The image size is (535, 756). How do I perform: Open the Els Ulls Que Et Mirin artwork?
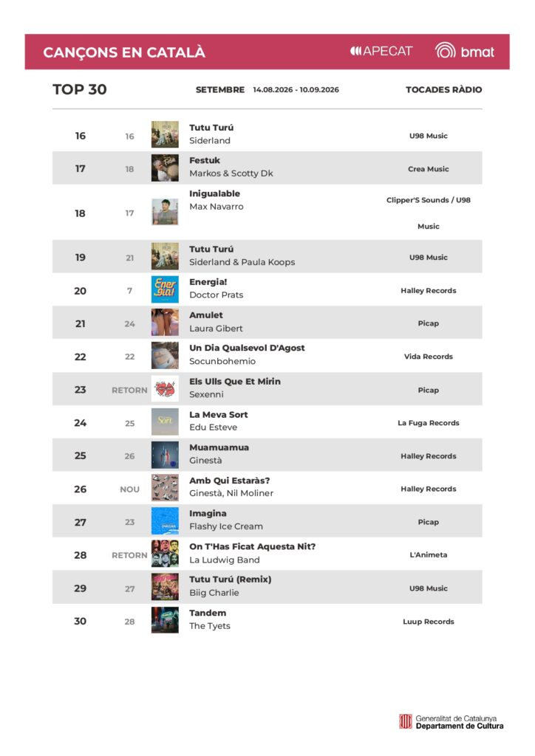[165, 389]
